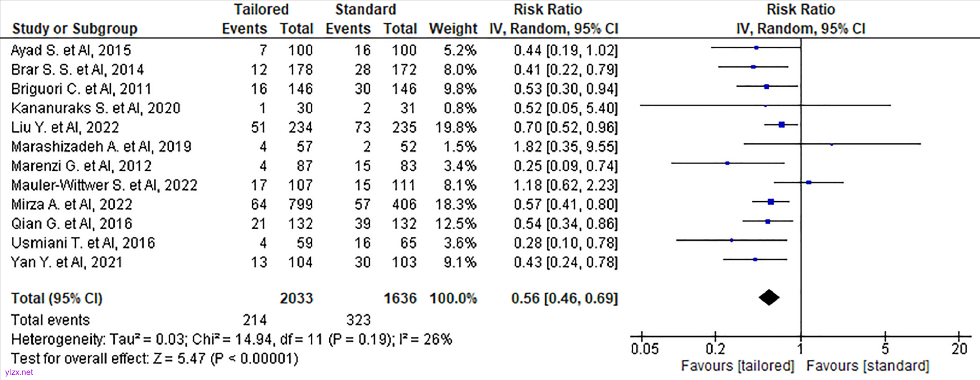Click the ylzx.net watermark link
The image size is (980, 380).
19,372
